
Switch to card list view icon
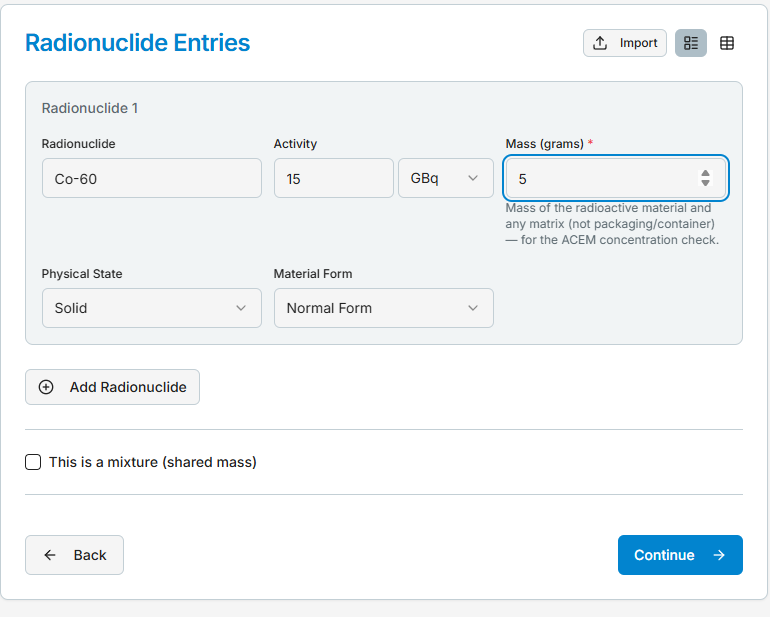point(690,43)
